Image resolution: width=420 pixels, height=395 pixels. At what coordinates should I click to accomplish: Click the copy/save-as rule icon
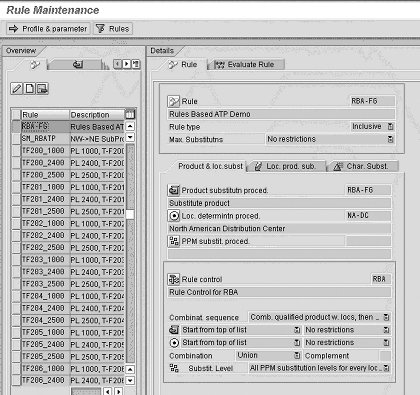42,88
